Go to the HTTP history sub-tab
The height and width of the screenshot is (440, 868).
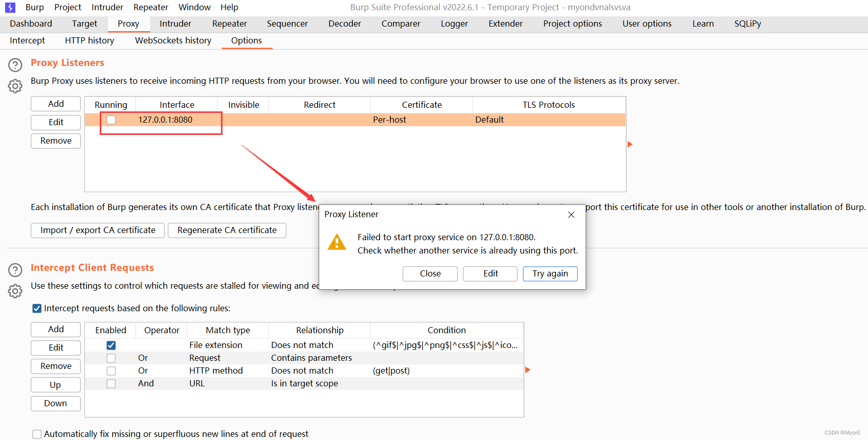(90, 40)
